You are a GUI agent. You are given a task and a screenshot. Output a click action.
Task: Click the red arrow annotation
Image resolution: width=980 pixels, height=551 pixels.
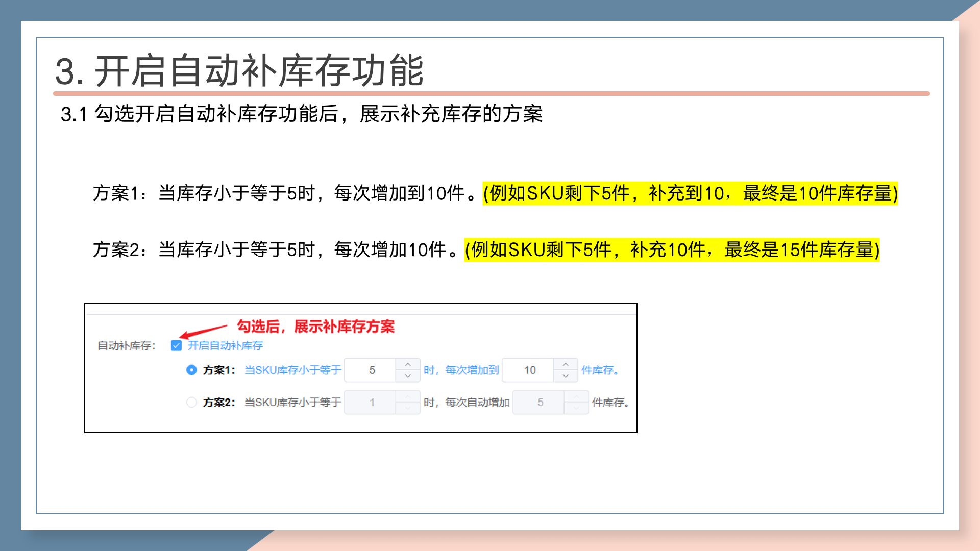click(x=204, y=331)
